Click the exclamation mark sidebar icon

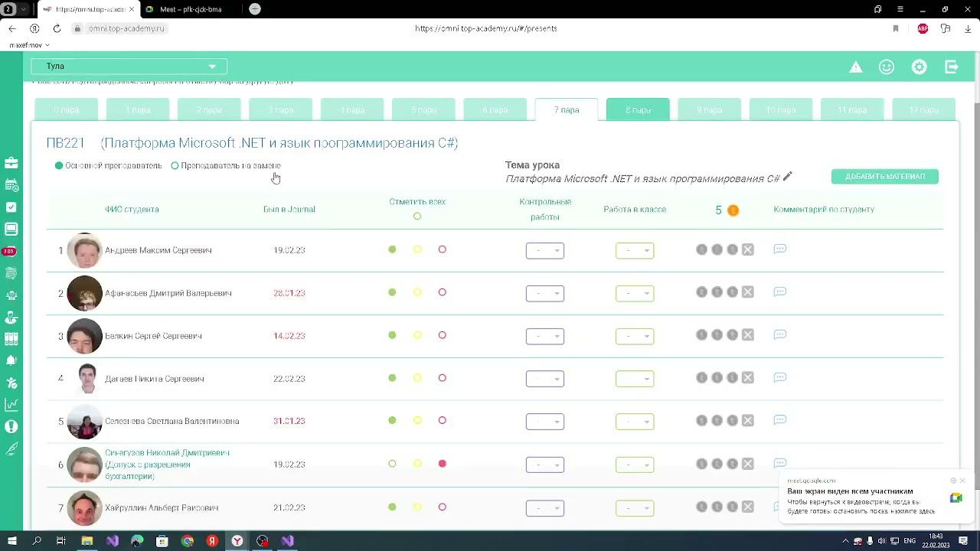(11, 427)
